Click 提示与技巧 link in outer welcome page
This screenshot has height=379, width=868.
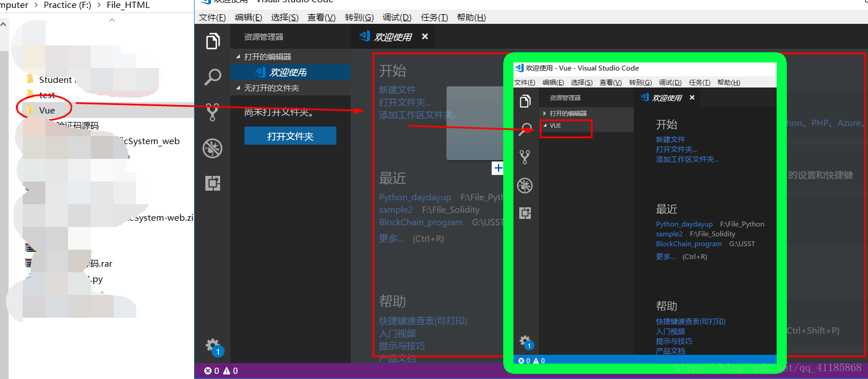pyautogui.click(x=402, y=346)
